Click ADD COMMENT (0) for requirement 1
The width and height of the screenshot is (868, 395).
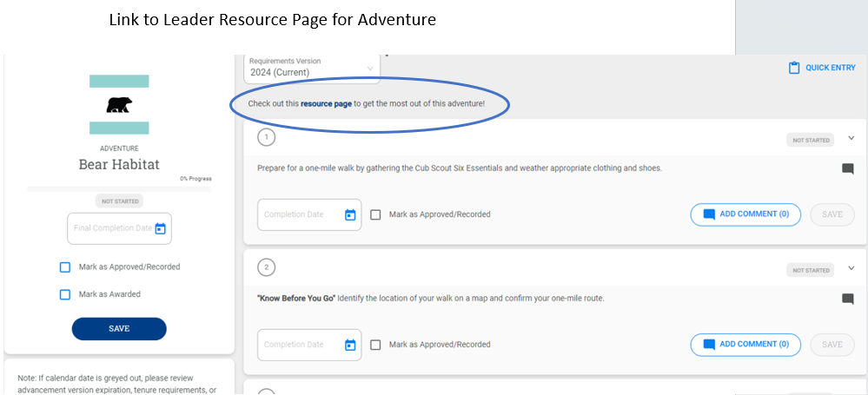click(745, 214)
